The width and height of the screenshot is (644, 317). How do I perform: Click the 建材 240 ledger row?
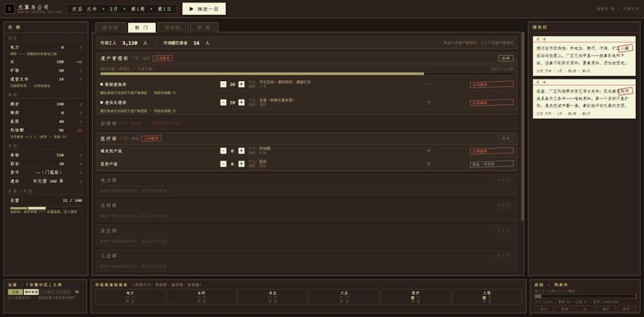[46, 104]
